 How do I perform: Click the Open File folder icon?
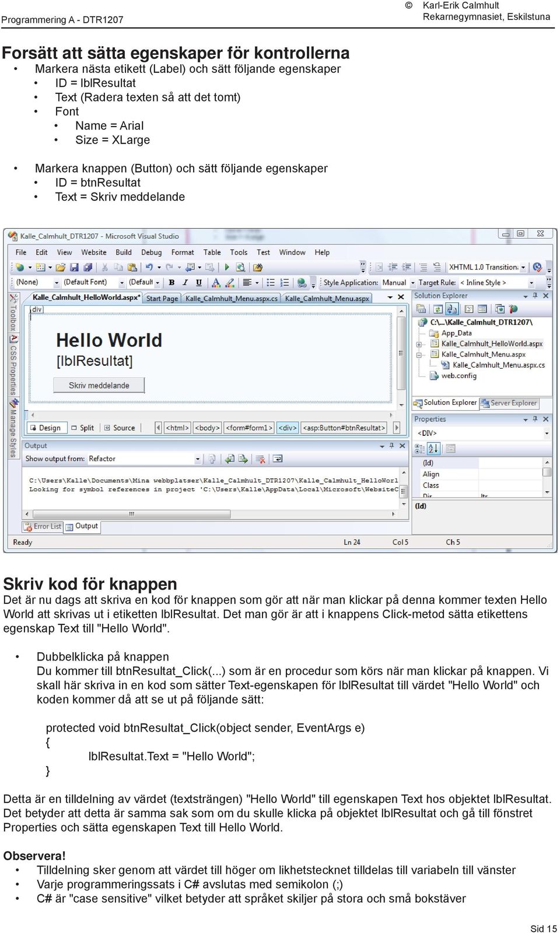(x=60, y=267)
